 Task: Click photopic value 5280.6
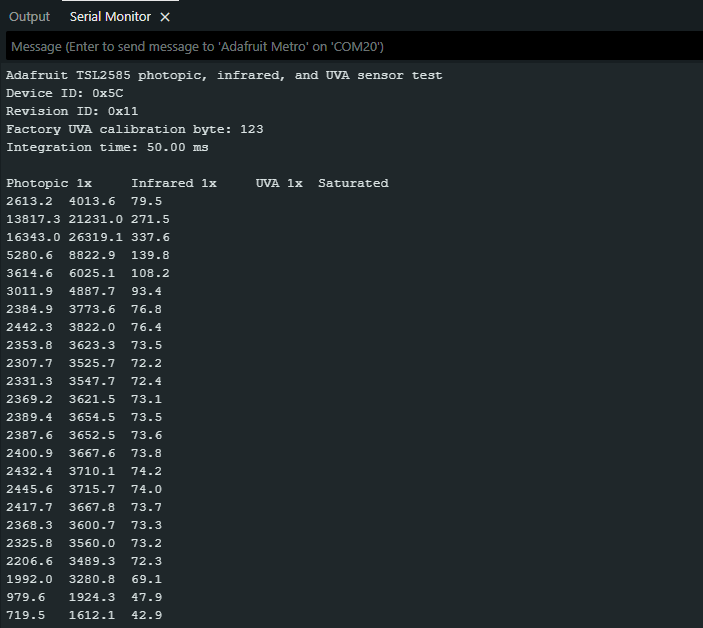click(x=29, y=255)
